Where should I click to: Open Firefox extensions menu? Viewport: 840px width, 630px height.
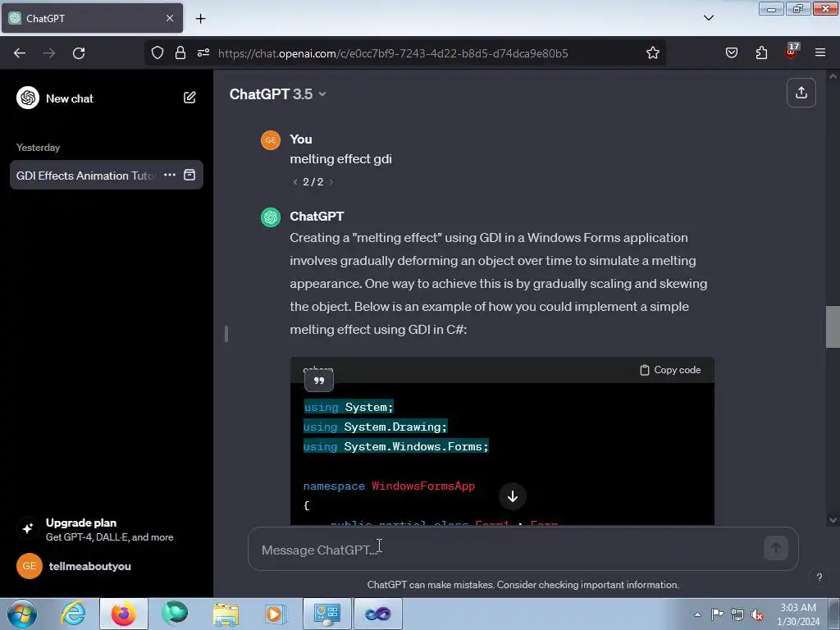point(761,52)
